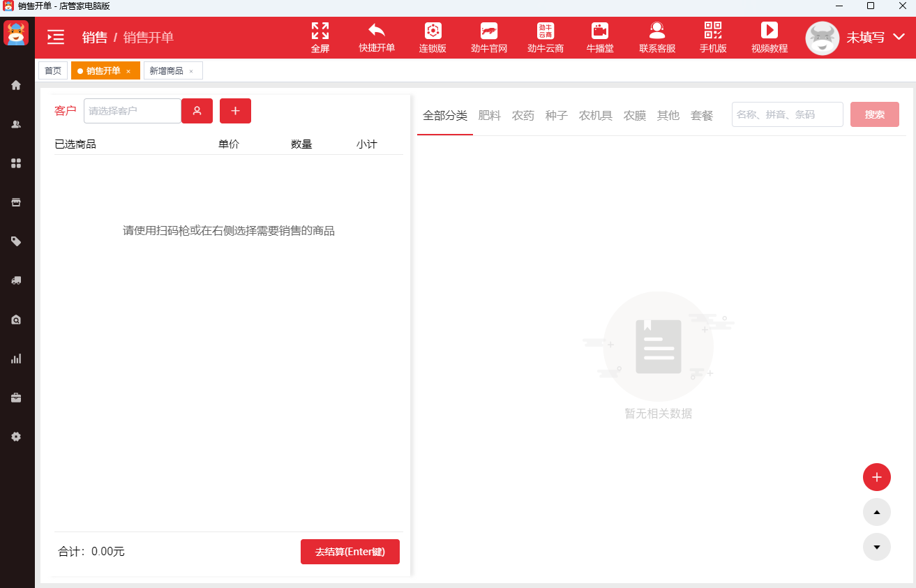Filter by 种子 category
The image size is (916, 588).
coord(557,115)
